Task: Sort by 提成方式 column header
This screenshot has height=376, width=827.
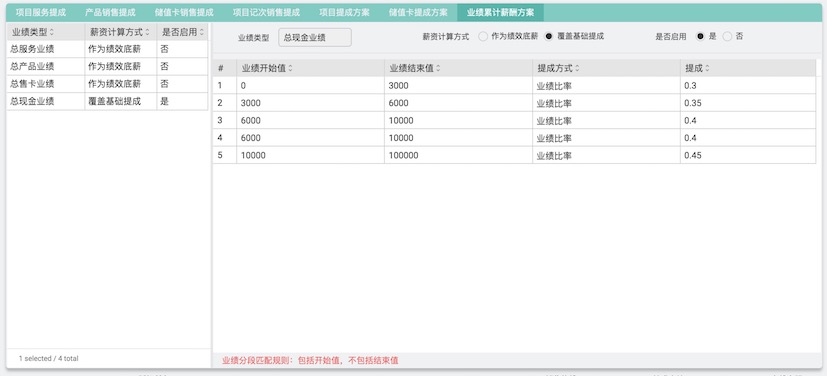Action: click(x=607, y=68)
